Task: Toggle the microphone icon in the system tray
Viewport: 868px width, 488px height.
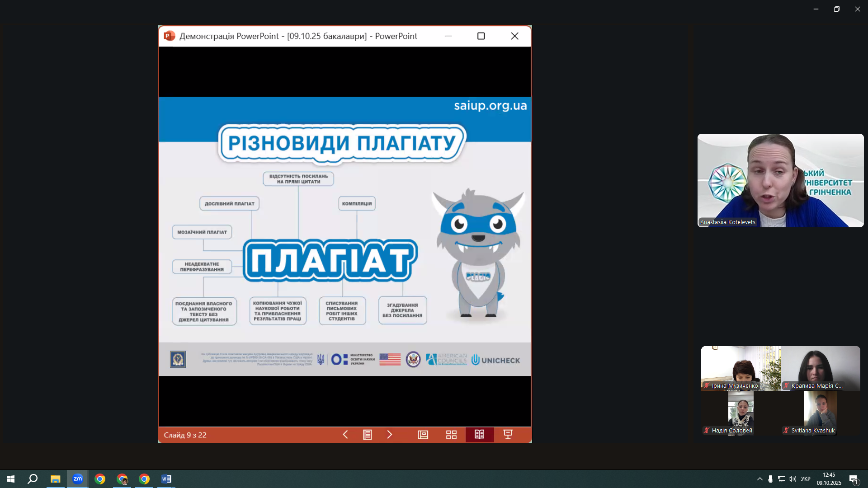Action: coord(770,479)
